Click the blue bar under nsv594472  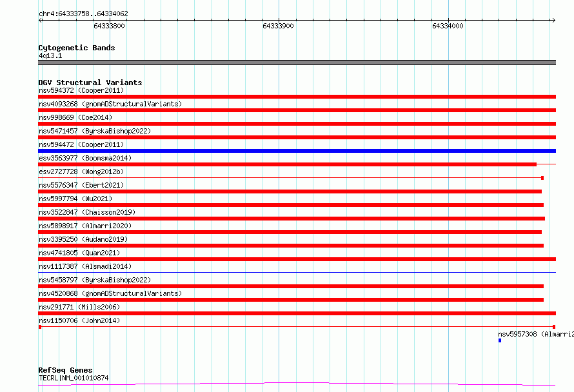coord(297,151)
